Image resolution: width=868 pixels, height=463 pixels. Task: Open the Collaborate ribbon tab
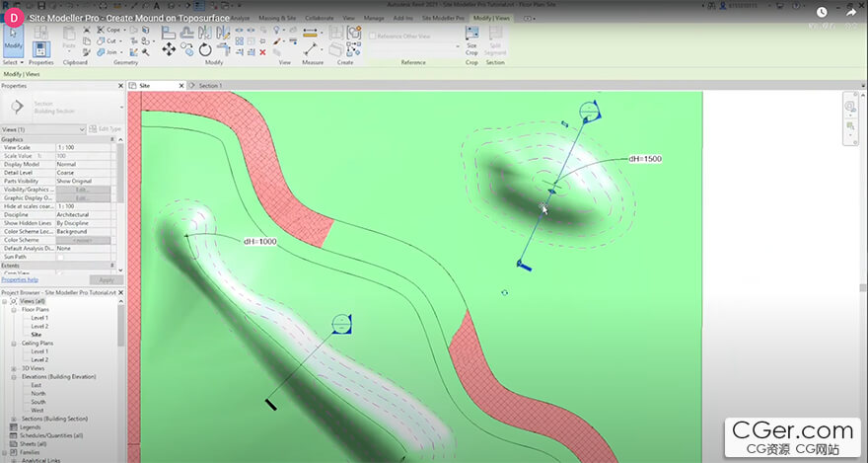point(320,19)
